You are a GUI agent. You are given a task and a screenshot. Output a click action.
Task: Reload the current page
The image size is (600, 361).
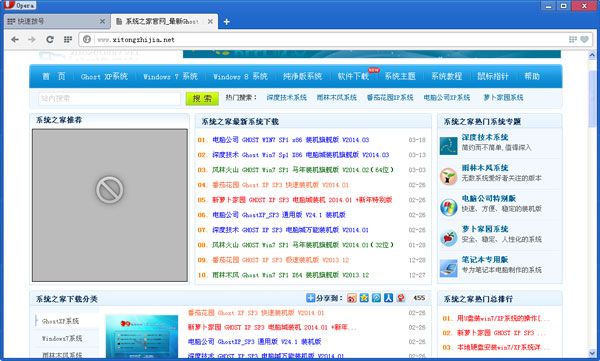point(50,39)
